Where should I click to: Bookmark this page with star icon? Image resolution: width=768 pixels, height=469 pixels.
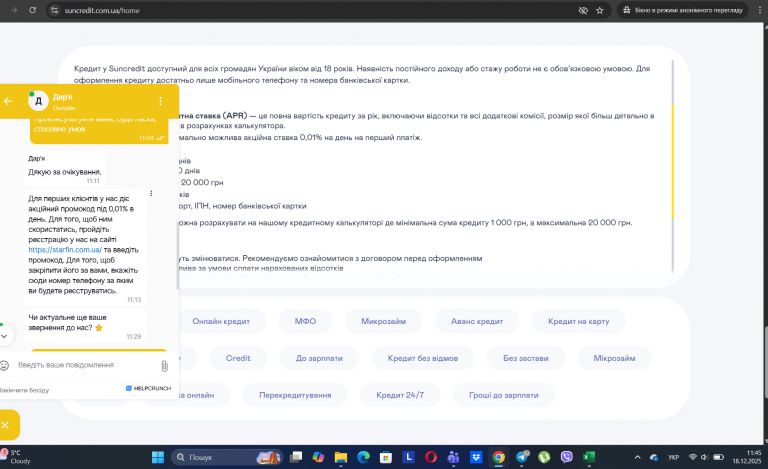click(x=600, y=10)
